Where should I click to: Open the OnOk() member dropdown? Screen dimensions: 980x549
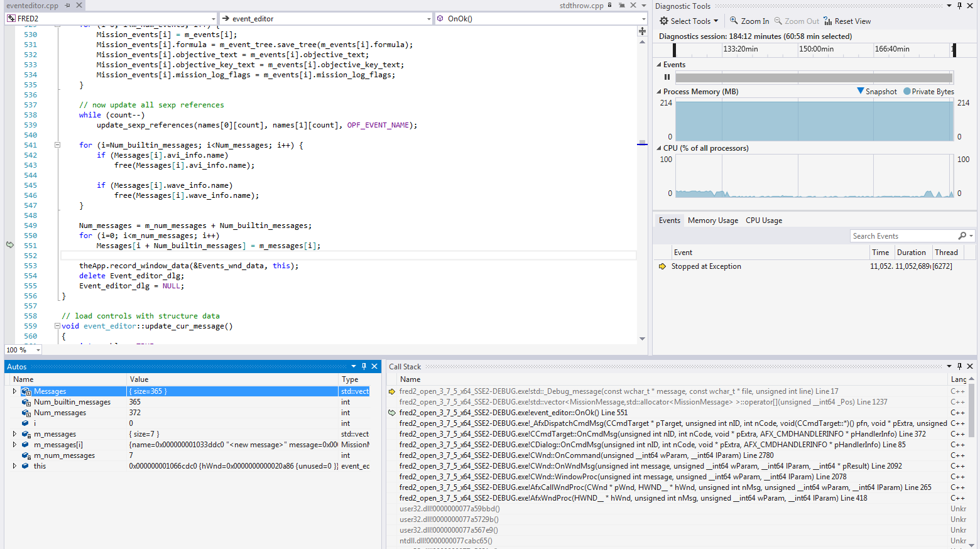pyautogui.click(x=643, y=19)
